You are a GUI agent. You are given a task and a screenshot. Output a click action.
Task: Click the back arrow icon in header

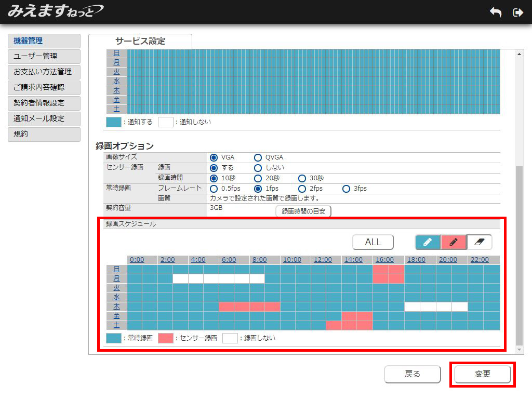[x=496, y=12]
